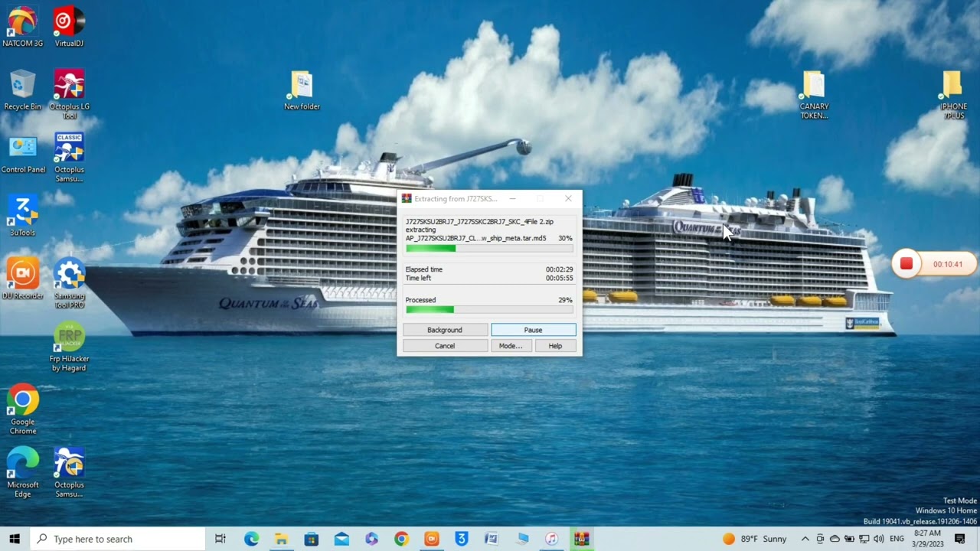Open Task View on the taskbar
Viewport: 980px width, 551px height.
coord(220,539)
